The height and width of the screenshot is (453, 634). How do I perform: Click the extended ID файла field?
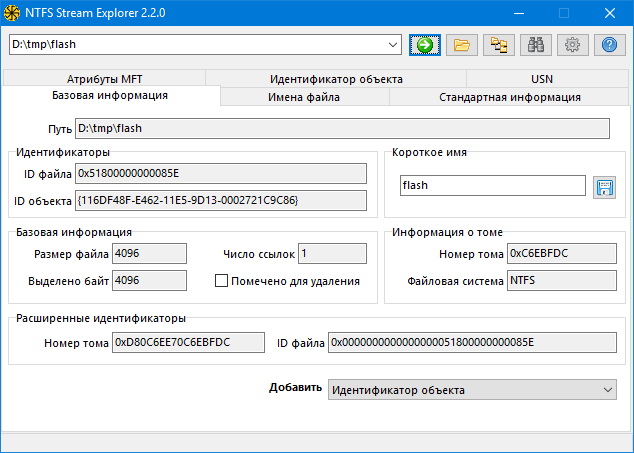pyautogui.click(x=472, y=343)
